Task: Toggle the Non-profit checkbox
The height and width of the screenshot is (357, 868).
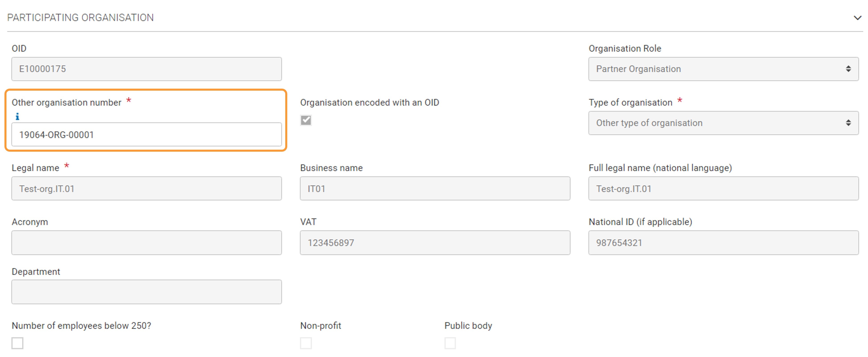Action: [x=306, y=343]
